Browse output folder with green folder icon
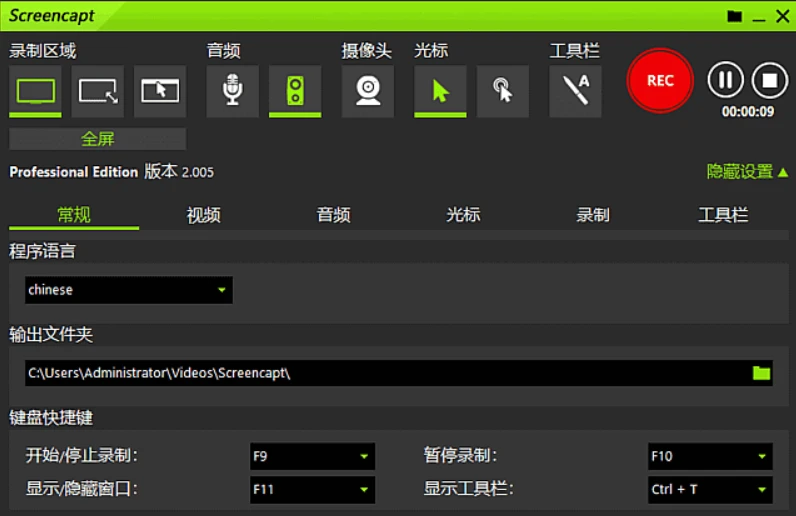Image resolution: width=796 pixels, height=516 pixels. 762,373
